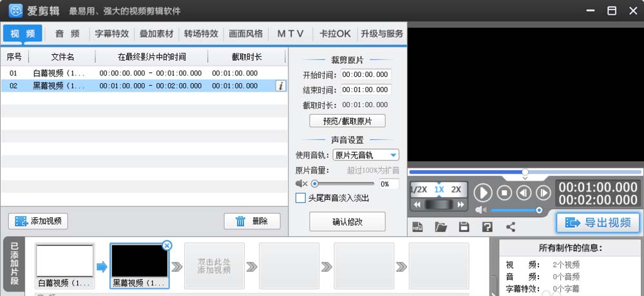Set playback speed to 1/2X
The height and width of the screenshot is (296, 644).
[x=419, y=190]
